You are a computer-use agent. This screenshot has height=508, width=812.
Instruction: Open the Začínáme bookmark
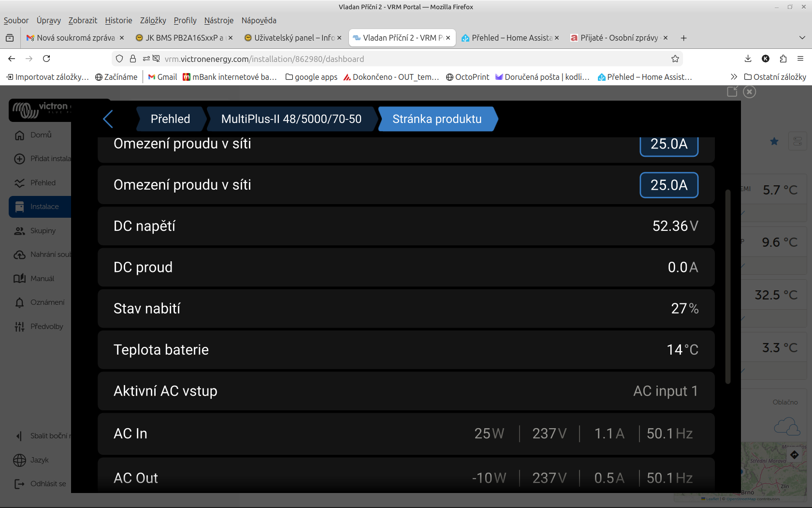[116, 77]
